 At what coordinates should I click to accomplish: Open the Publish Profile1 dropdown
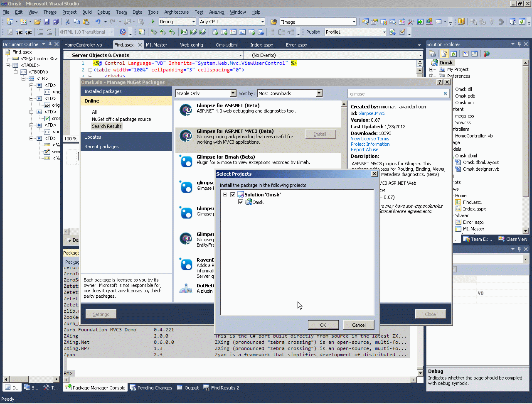coord(384,32)
